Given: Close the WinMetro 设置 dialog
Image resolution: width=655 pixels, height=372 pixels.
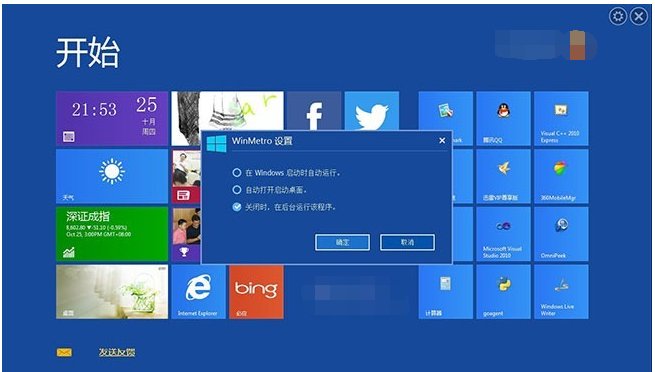Looking at the screenshot, I should [442, 141].
